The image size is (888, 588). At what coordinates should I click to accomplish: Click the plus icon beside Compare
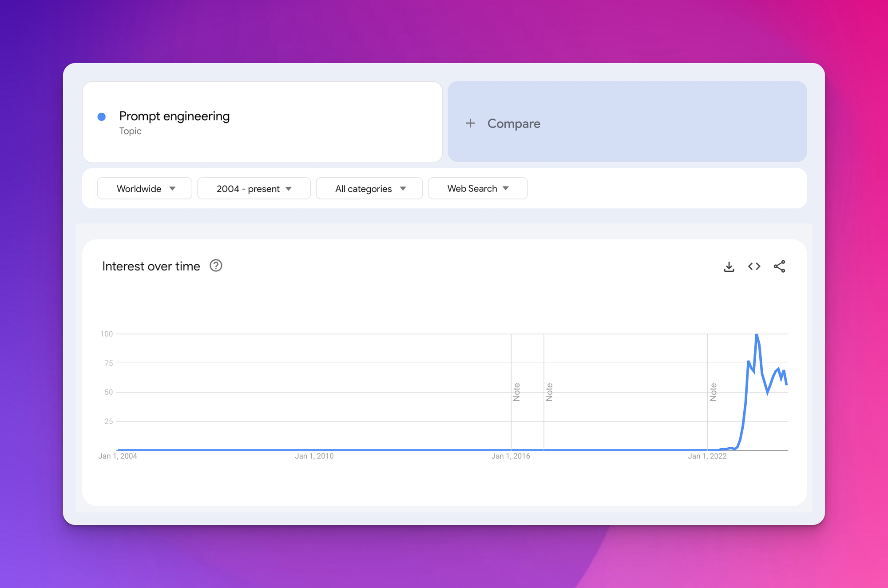pos(470,123)
